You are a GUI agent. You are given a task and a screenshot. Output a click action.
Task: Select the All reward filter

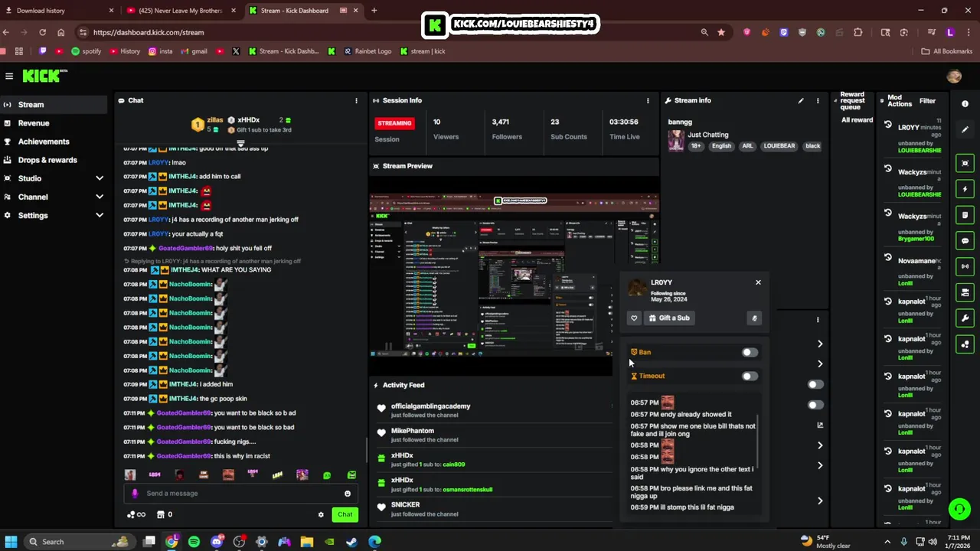[857, 120]
